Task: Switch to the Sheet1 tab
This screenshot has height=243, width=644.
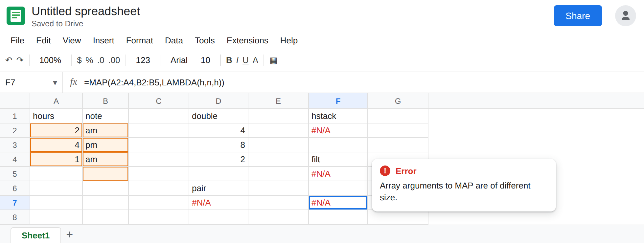Action: 36,235
